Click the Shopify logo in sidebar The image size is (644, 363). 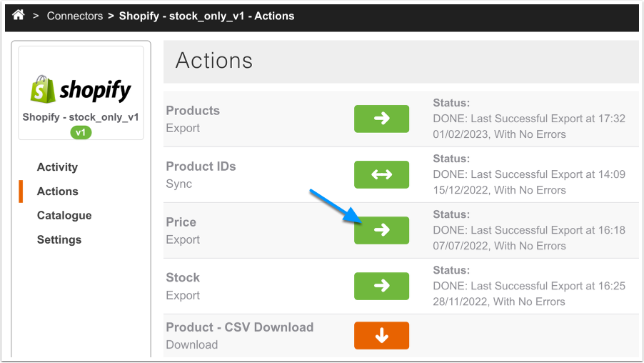point(81,90)
